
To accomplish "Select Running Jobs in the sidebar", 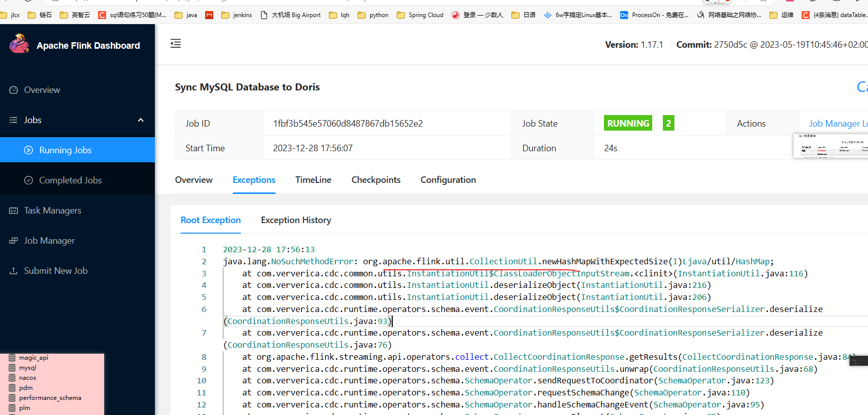I will (x=77, y=150).
